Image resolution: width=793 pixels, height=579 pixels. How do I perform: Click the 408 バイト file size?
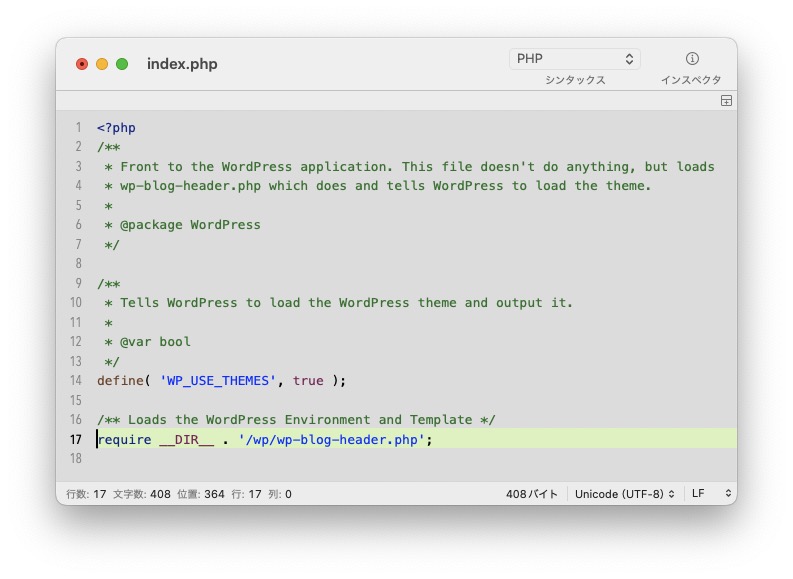532,494
